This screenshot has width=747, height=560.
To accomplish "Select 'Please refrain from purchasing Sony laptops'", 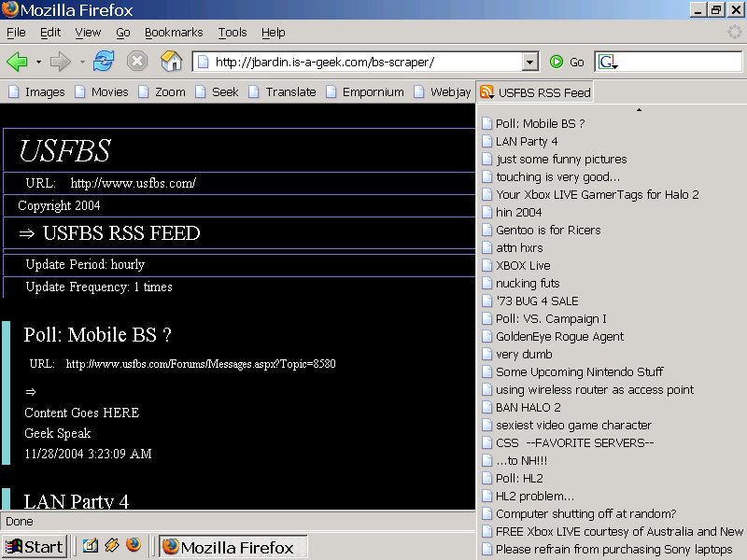I will coord(613,550).
